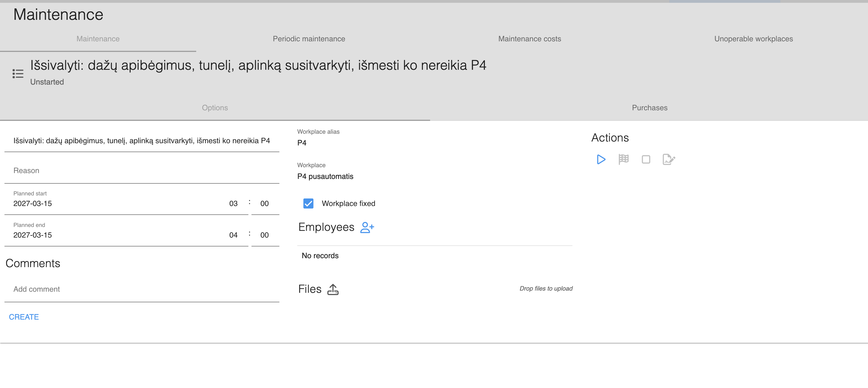
Task: Uncheck the Workplace fixed checkbox
Action: [308, 203]
